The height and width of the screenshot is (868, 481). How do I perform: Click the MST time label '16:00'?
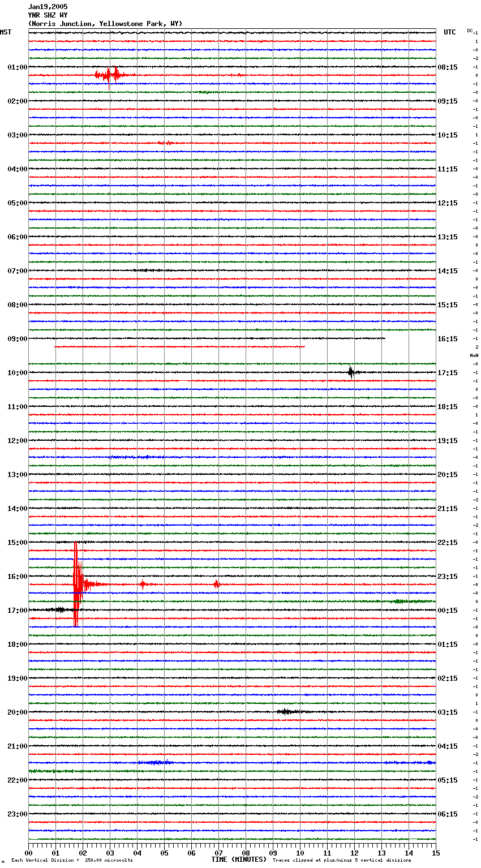[x=18, y=577]
